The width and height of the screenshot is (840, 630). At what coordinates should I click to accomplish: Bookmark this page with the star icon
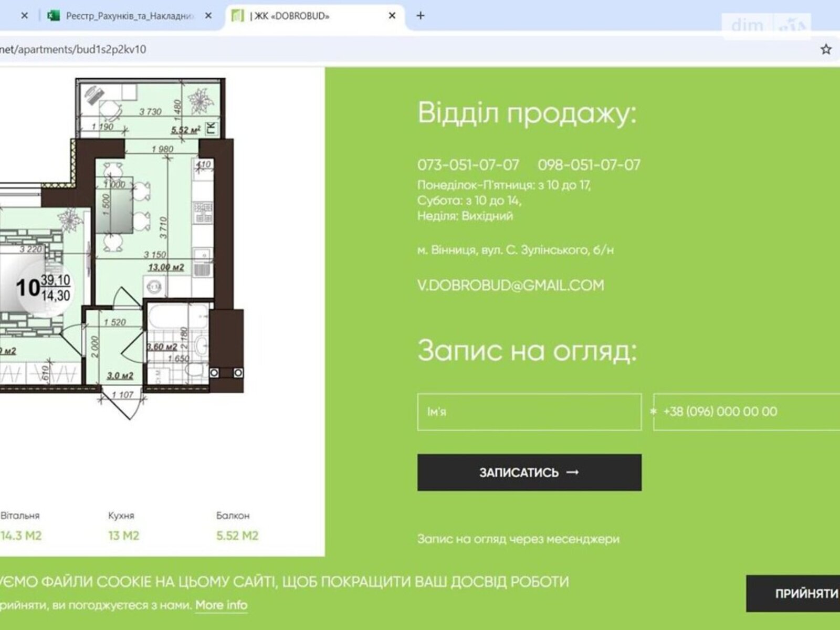826,49
